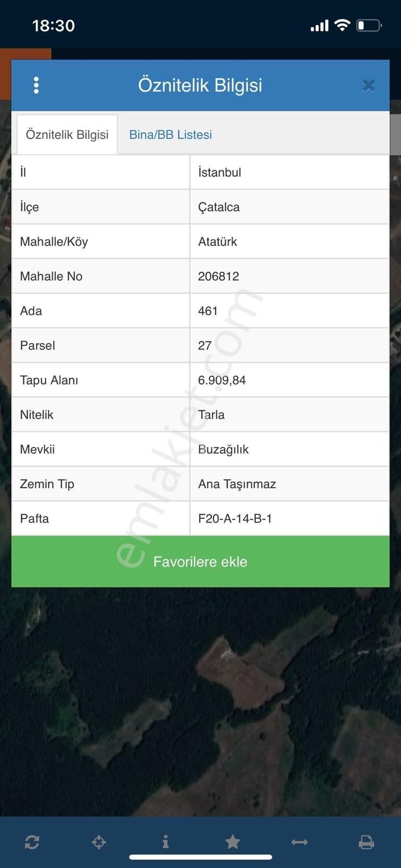Close the Öznitelik Bilgisi dialog
The width and height of the screenshot is (401, 868).
click(368, 86)
